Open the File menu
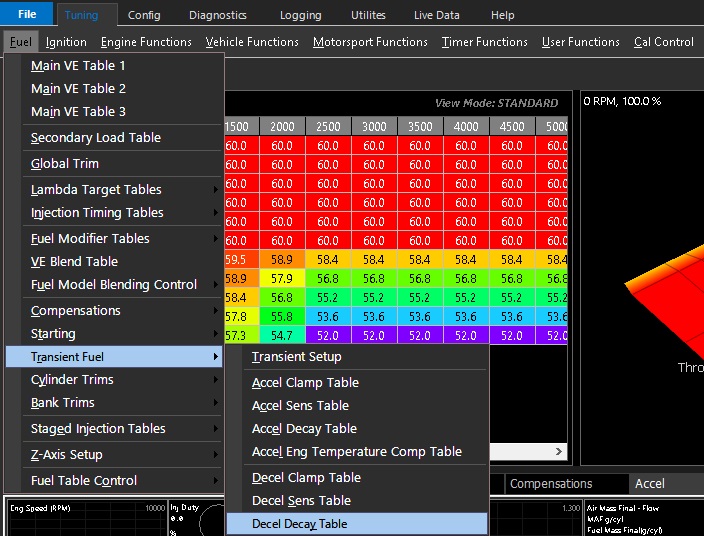 tap(26, 13)
